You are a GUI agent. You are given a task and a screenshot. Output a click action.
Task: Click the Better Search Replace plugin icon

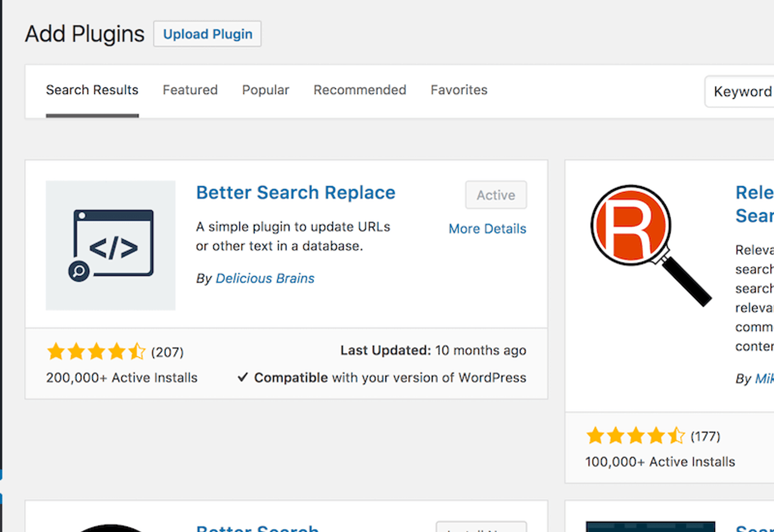coord(110,245)
